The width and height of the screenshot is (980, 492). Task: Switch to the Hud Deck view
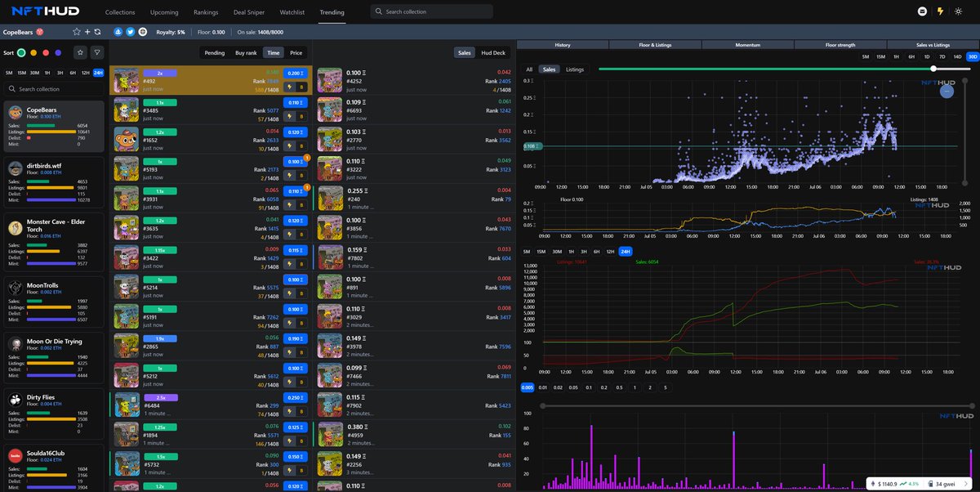tap(493, 52)
